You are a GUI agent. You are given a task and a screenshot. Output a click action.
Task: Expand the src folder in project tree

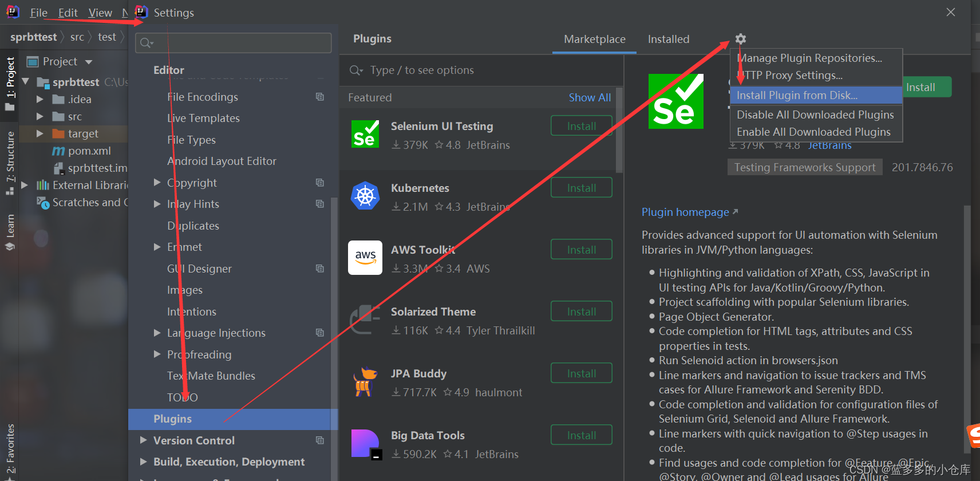point(39,116)
